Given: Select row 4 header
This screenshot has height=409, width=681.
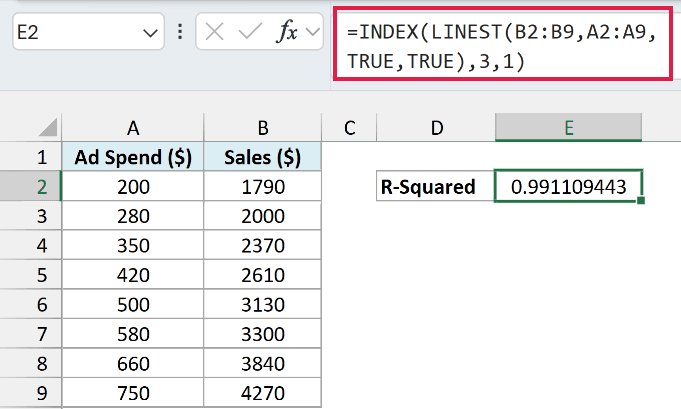Looking at the screenshot, I should pyautogui.click(x=31, y=245).
